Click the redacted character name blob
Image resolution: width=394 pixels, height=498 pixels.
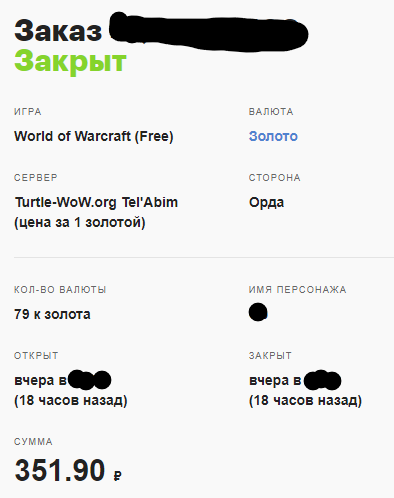click(x=258, y=312)
